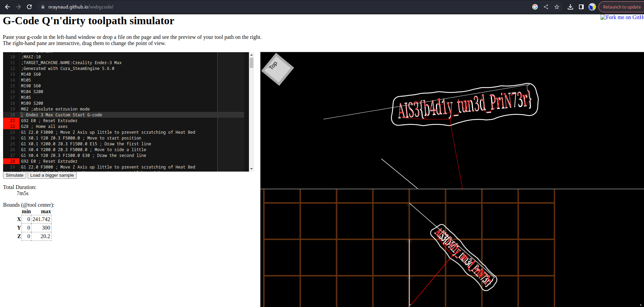
Task: Share this page using the share icon
Action: [546, 7]
